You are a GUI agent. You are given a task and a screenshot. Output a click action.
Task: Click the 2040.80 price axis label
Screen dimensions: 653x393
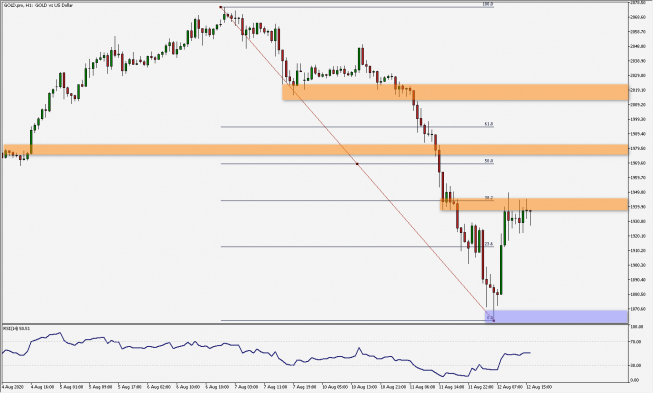coord(638,46)
